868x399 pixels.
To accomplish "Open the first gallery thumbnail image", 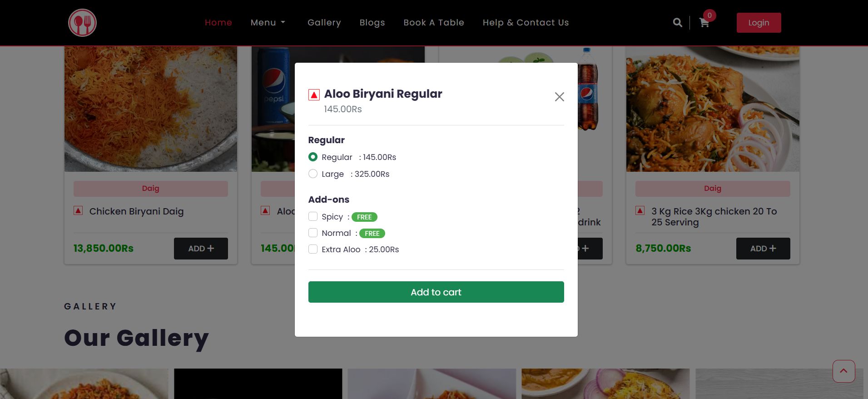I will tap(84, 384).
